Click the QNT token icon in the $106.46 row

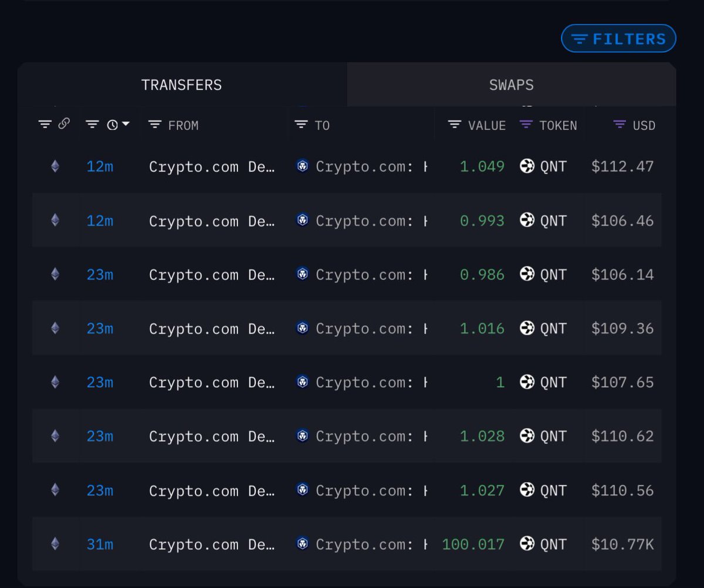point(527,220)
